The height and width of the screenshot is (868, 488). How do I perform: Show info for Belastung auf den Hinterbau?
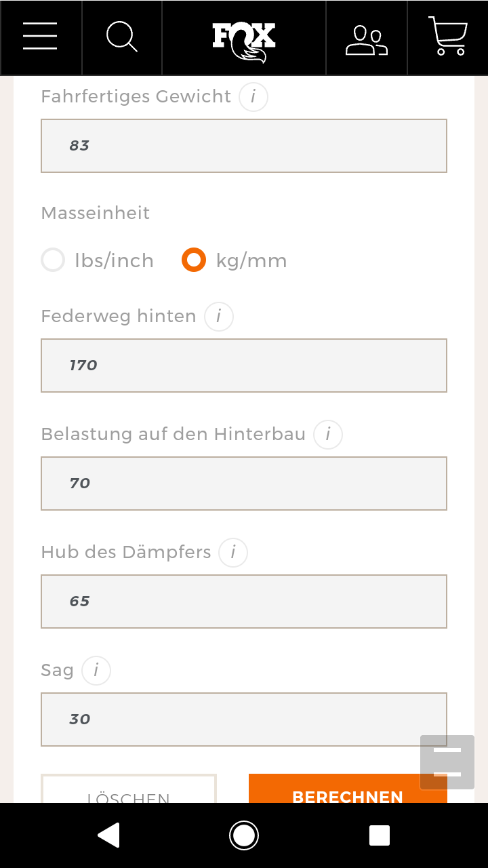(x=328, y=435)
